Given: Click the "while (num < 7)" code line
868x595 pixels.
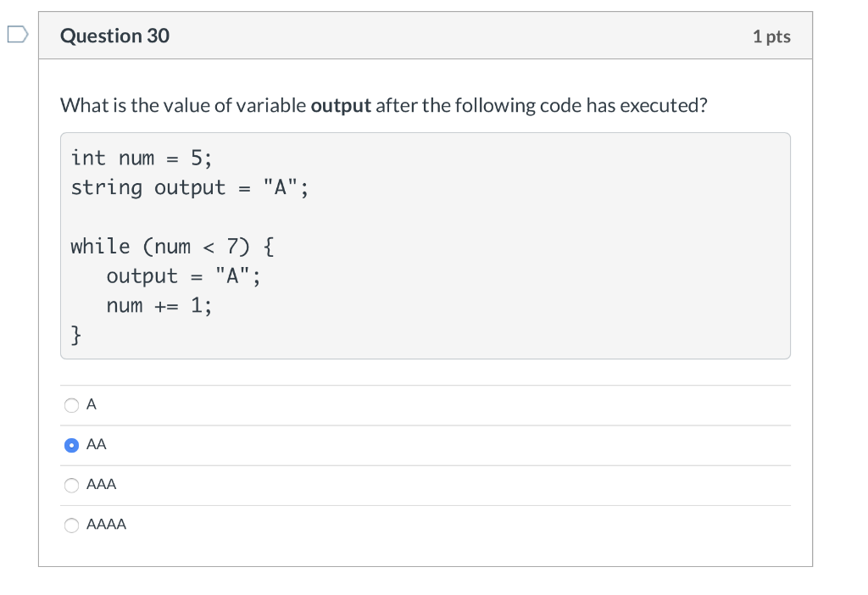Looking at the screenshot, I should 172,247.
